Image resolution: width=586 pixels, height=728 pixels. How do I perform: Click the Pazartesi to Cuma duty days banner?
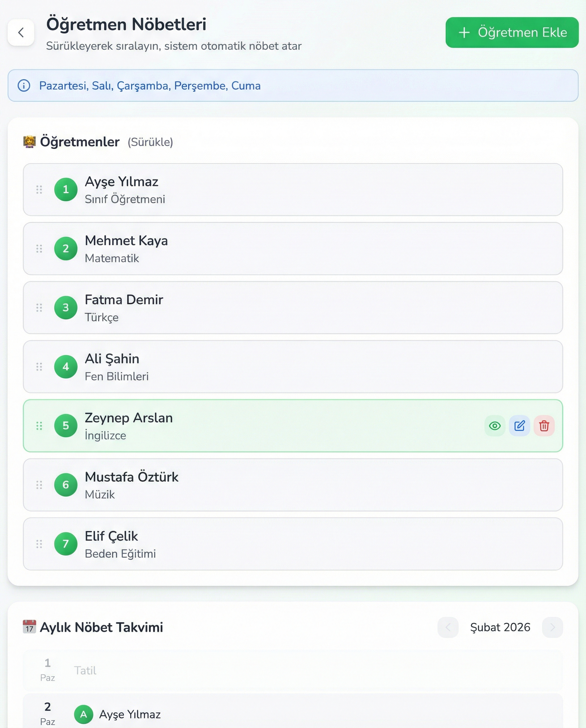292,85
